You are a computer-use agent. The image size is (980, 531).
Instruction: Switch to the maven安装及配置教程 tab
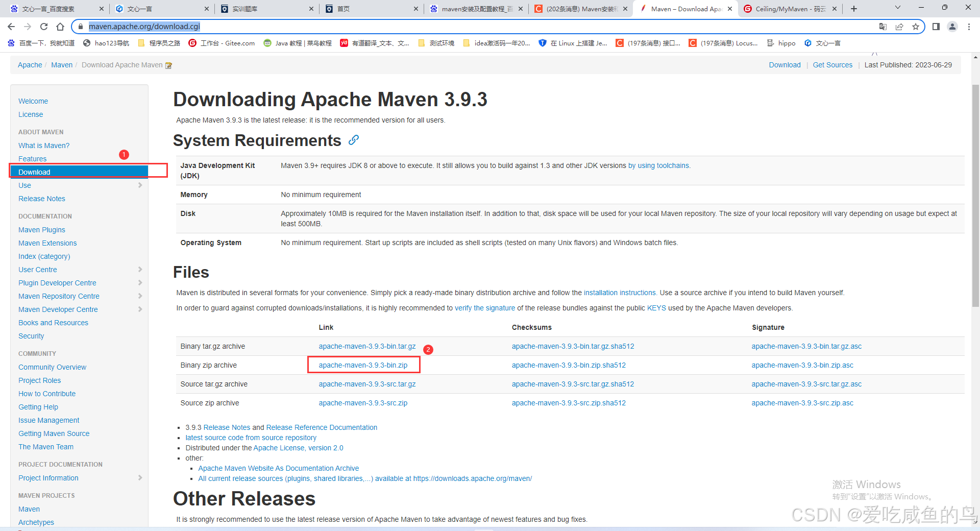pyautogui.click(x=476, y=9)
